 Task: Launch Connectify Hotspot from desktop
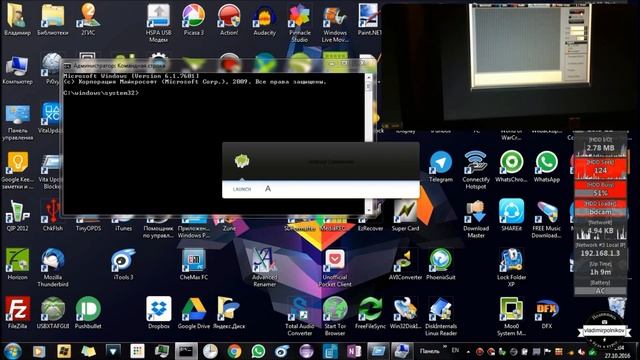point(476,170)
